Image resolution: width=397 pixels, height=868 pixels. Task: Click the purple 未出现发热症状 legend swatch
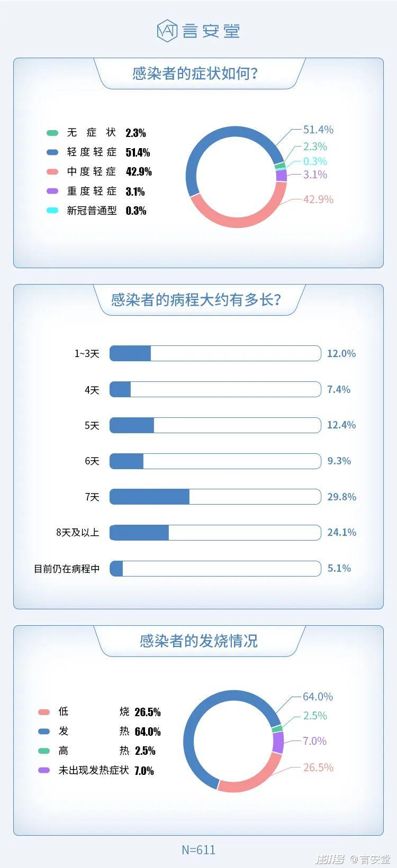[x=44, y=770]
